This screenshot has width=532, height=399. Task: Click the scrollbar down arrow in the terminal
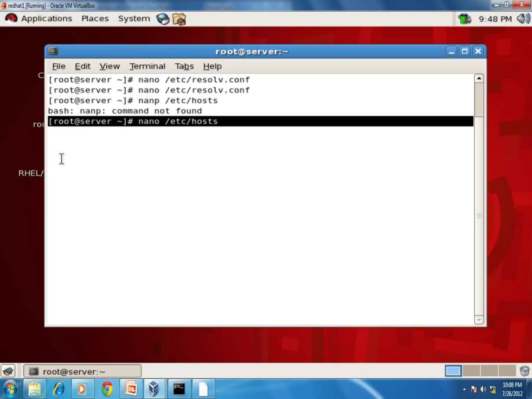(x=479, y=320)
